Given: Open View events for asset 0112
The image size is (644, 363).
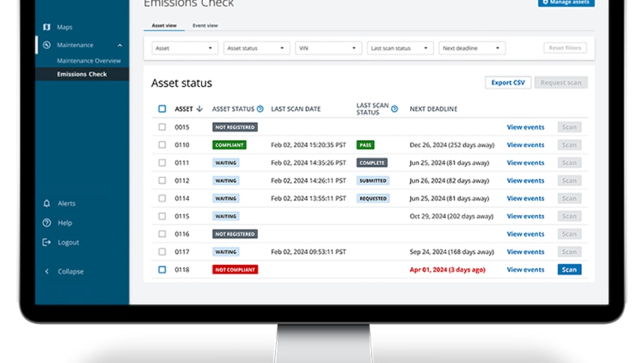Looking at the screenshot, I should coord(525,180).
